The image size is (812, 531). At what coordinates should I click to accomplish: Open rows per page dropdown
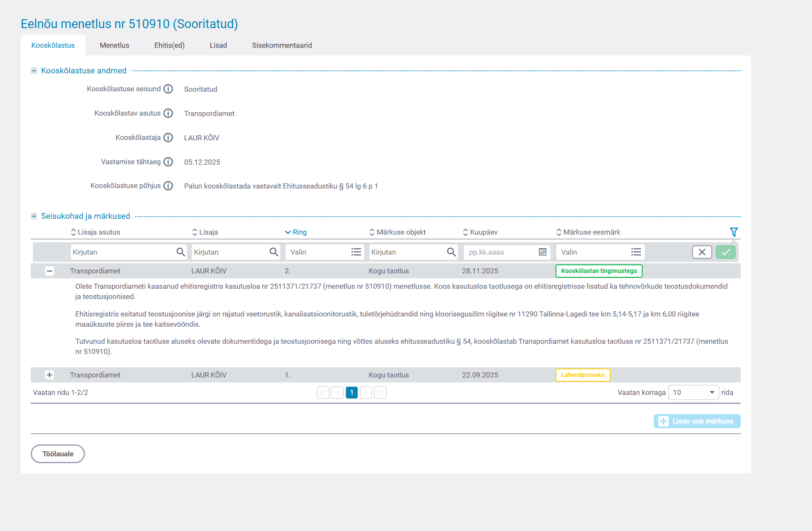pyautogui.click(x=693, y=393)
